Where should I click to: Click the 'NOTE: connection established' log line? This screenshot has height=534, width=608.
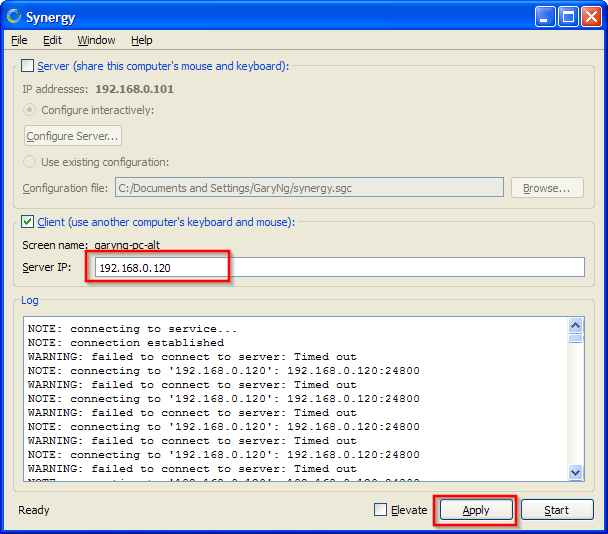point(126,343)
